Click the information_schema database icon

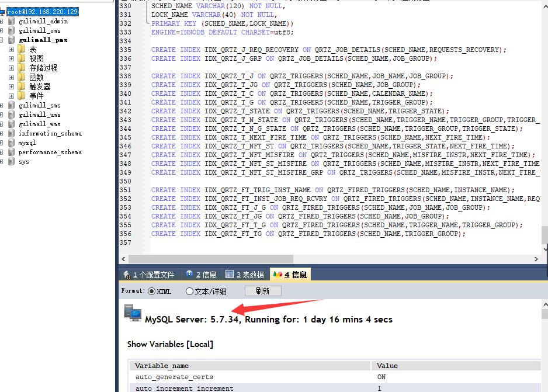click(12, 133)
